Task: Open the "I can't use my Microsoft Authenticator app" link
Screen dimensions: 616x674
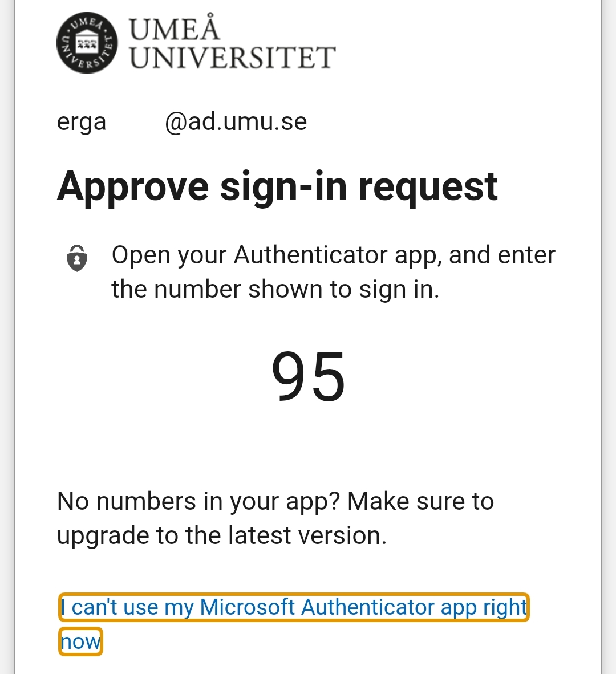Action: point(294,607)
